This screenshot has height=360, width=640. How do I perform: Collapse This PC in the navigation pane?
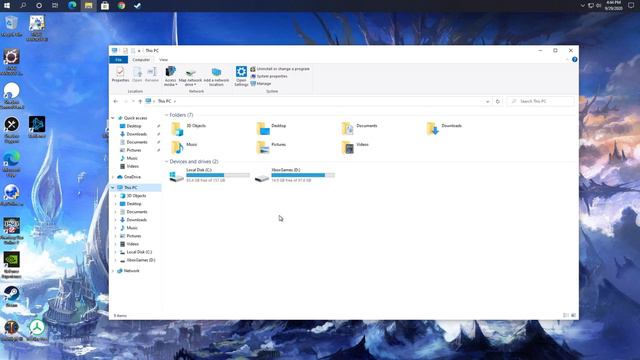tap(113, 188)
